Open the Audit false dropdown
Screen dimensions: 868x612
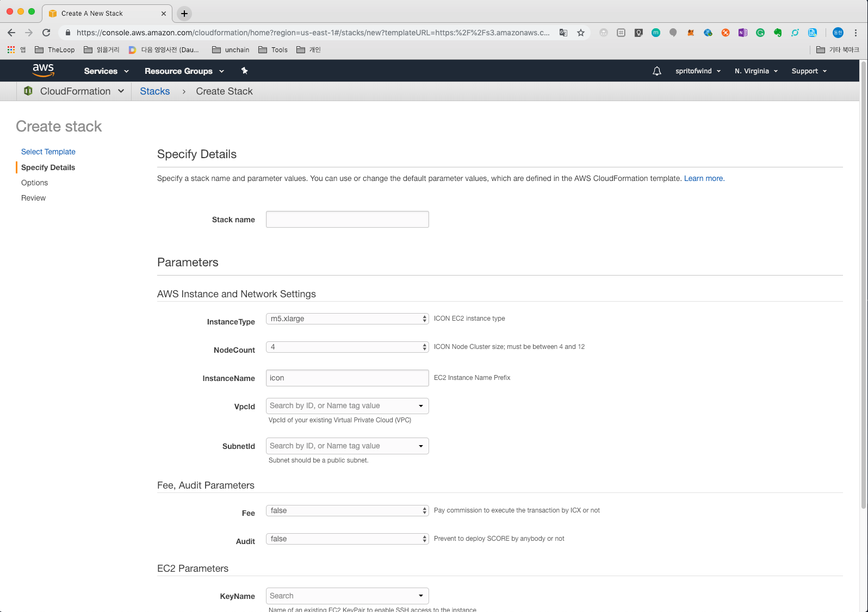click(x=347, y=539)
